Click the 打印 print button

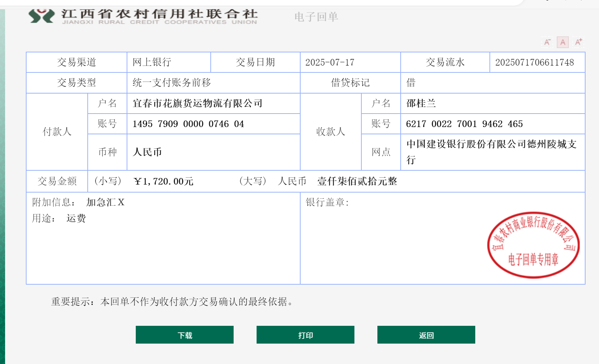pos(305,335)
